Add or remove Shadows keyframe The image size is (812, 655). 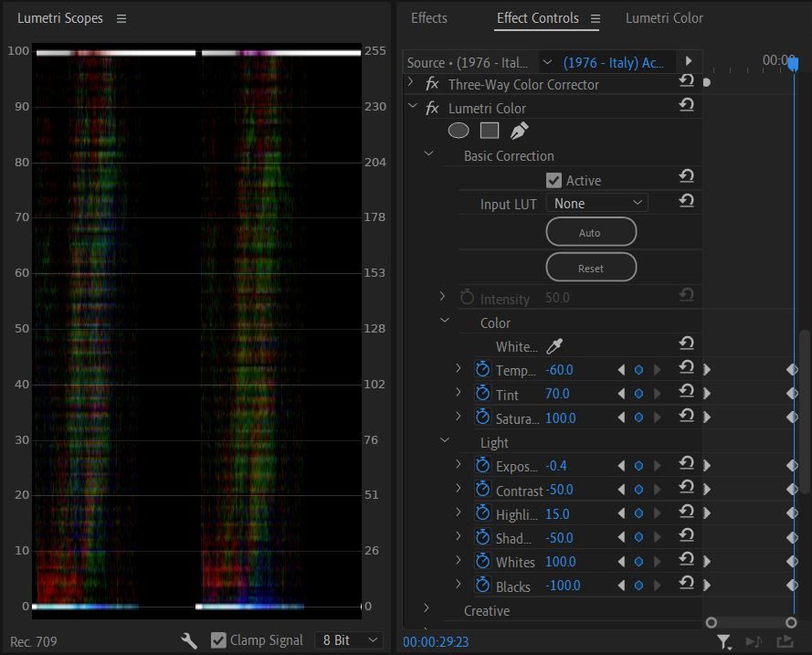click(x=639, y=537)
